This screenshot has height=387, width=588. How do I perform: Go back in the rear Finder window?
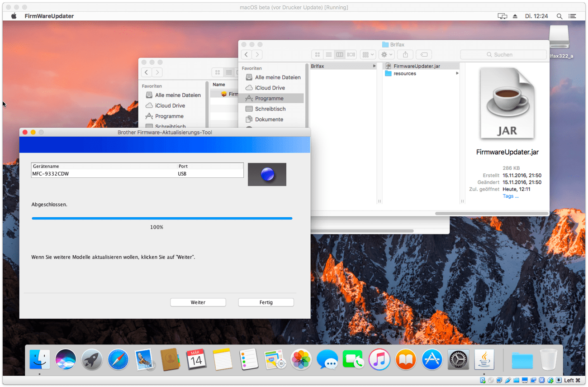(x=147, y=72)
